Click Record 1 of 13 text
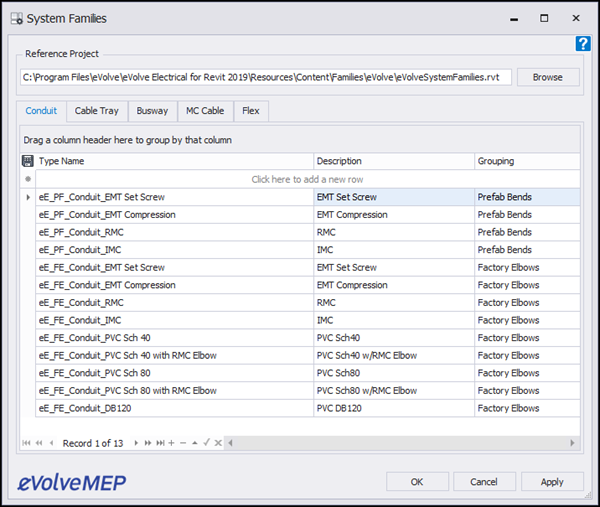Viewport: 600px width, 507px height. [93, 443]
